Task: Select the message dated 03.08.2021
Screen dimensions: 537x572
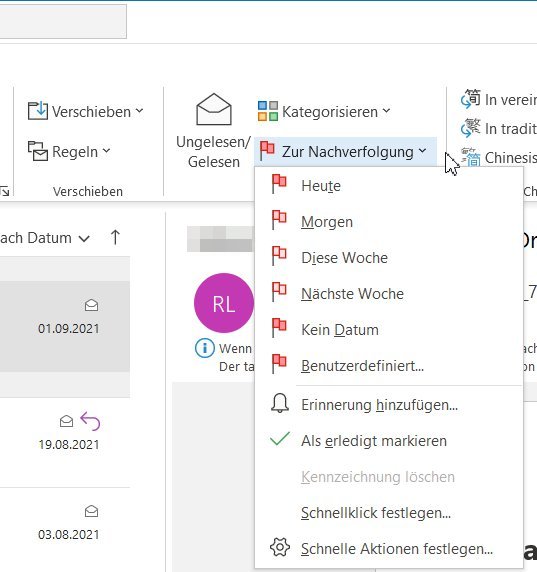Action: 65,530
